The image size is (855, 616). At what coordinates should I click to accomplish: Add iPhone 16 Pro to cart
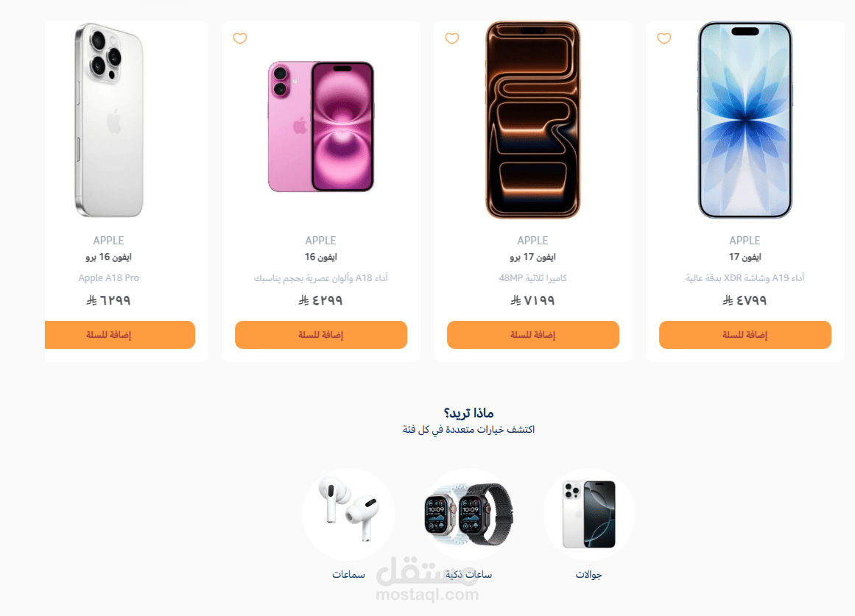[x=120, y=335]
